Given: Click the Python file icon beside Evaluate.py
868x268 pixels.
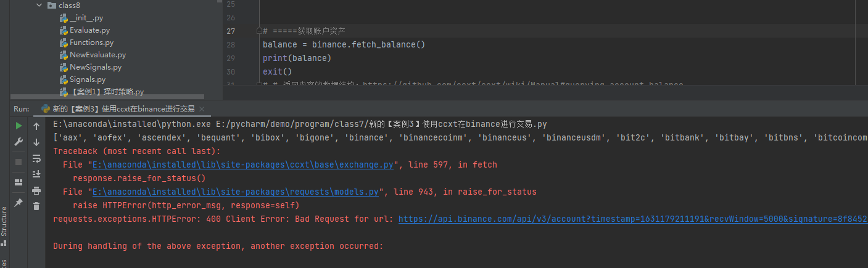Looking at the screenshot, I should [x=64, y=30].
